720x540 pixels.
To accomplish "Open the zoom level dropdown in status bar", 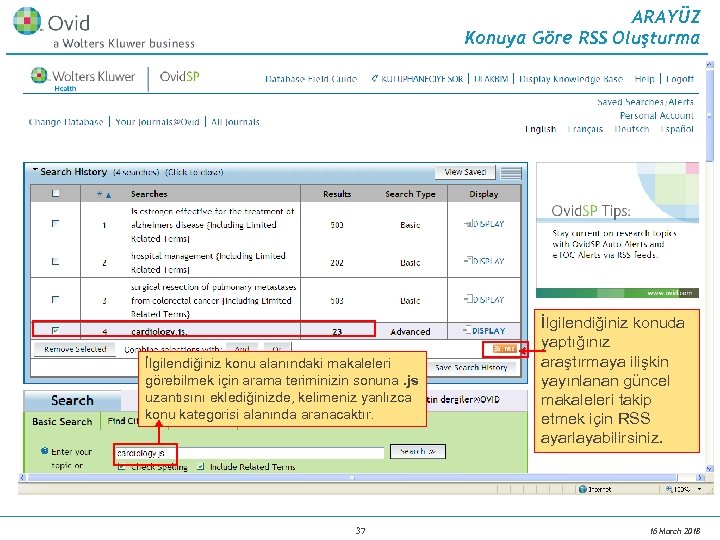I will pyautogui.click(x=699, y=489).
